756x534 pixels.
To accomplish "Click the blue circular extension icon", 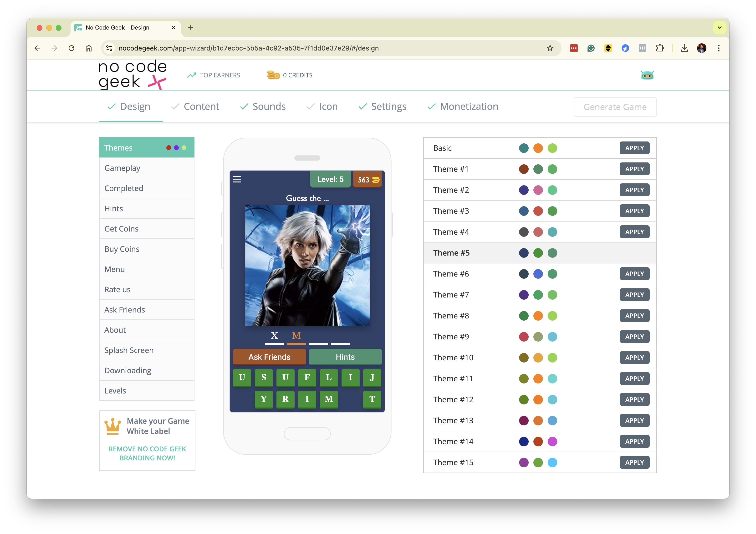I will click(x=625, y=48).
